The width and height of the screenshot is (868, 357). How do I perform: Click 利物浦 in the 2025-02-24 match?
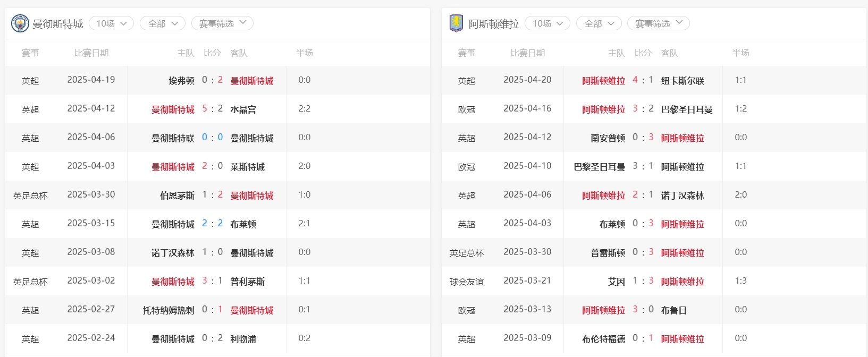click(x=243, y=339)
